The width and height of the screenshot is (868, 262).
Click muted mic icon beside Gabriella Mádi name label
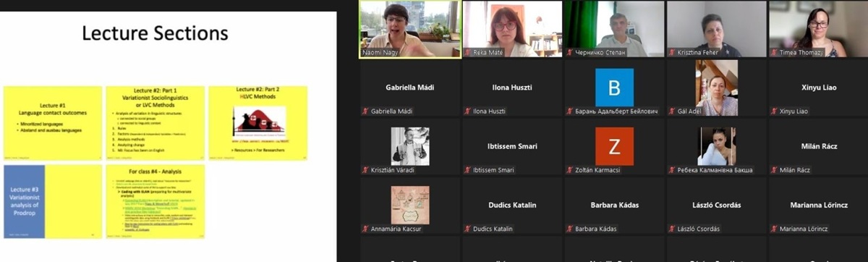(x=366, y=111)
